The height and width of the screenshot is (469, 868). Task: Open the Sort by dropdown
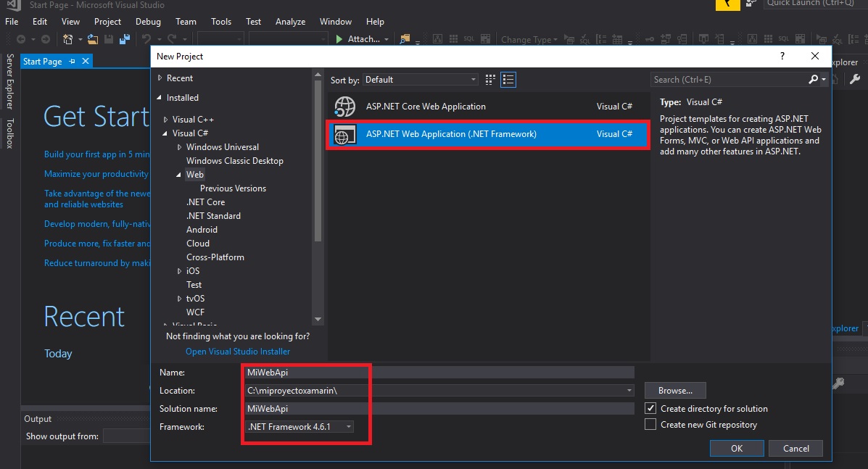point(474,80)
